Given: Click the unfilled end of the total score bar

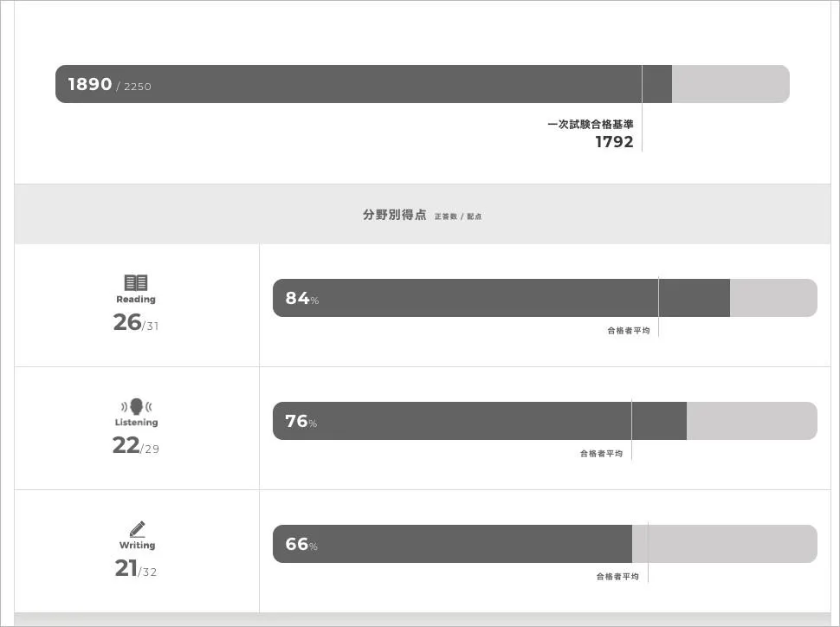Looking at the screenshot, I should (x=730, y=84).
